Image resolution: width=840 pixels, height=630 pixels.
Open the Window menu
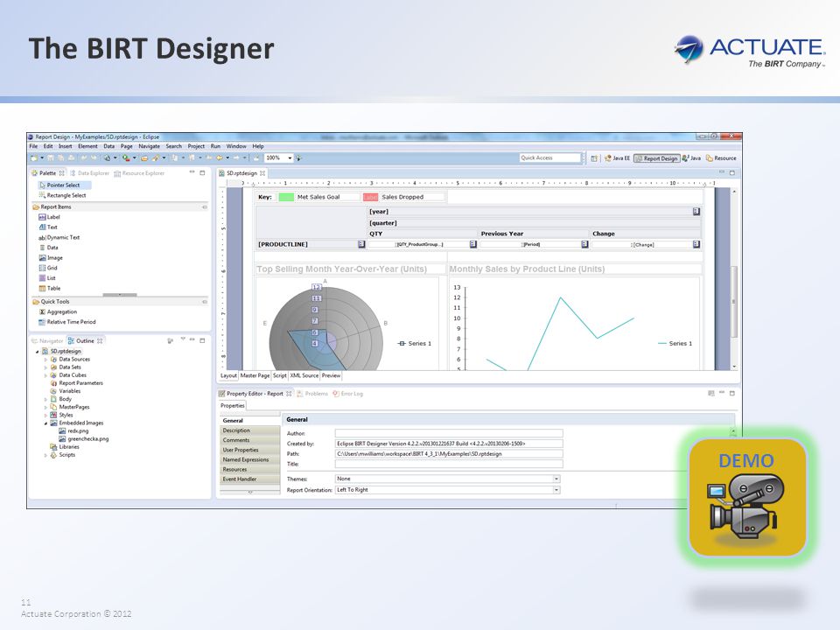point(236,146)
